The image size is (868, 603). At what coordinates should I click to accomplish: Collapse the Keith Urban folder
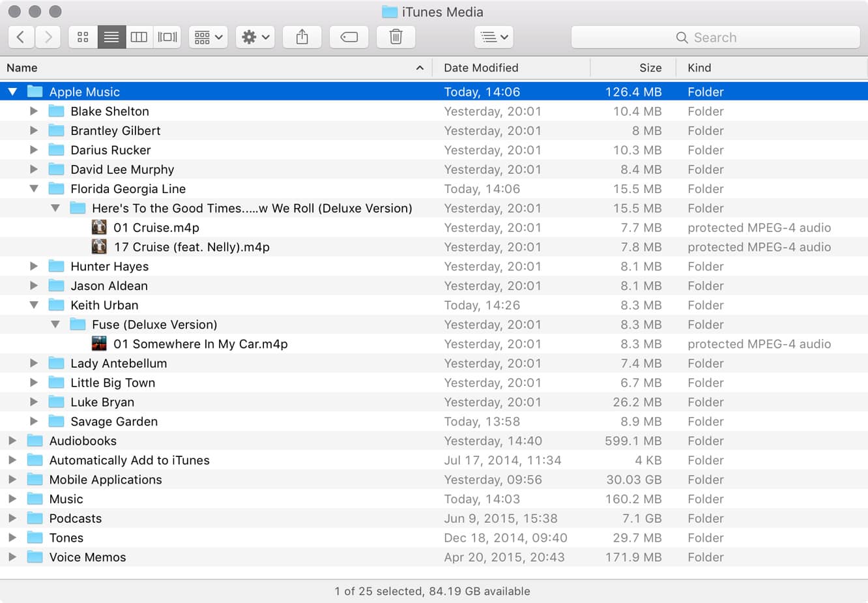(x=34, y=305)
